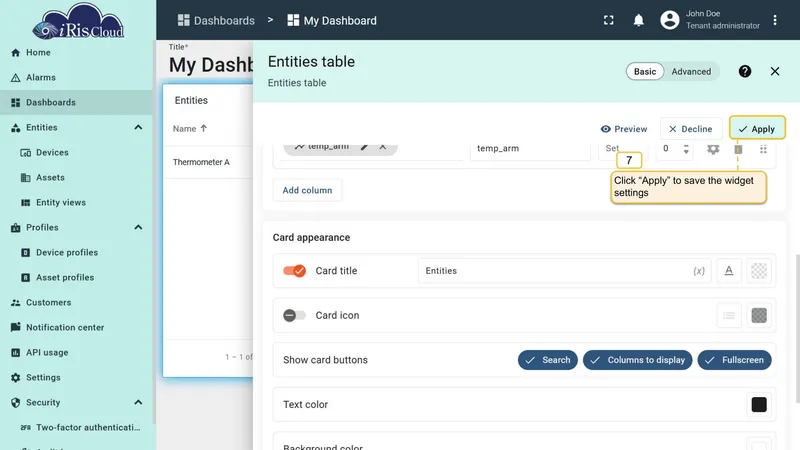This screenshot has width=800, height=450.
Task: Open the Home sidebar menu item
Action: tap(77, 53)
